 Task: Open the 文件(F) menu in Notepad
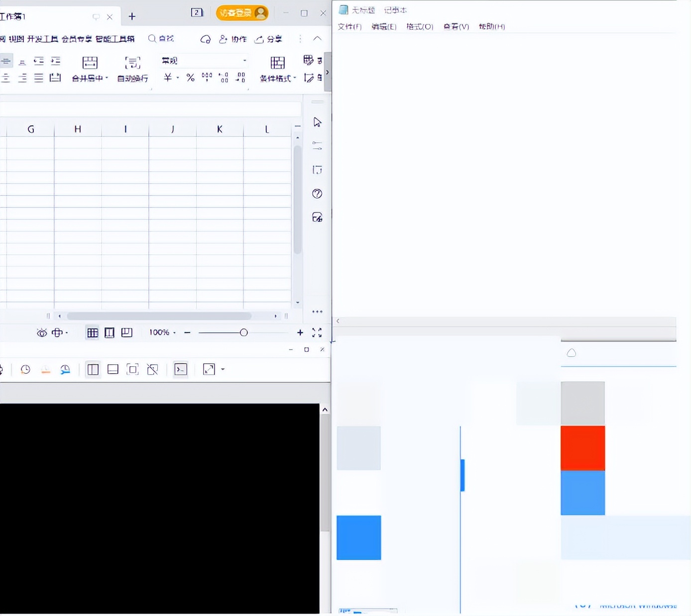tap(349, 26)
